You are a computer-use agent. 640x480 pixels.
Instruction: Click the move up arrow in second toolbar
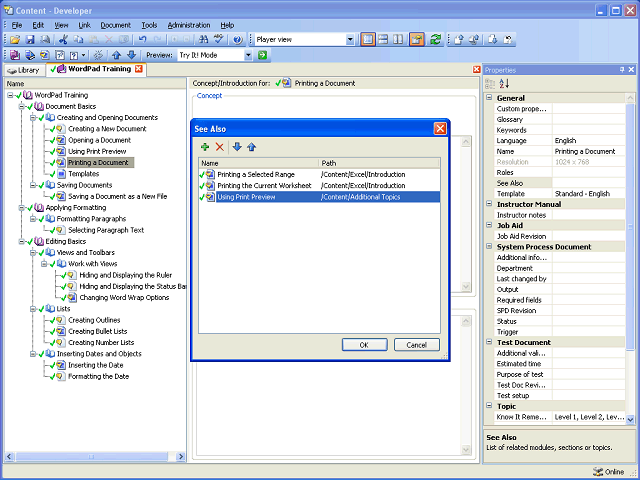116,55
